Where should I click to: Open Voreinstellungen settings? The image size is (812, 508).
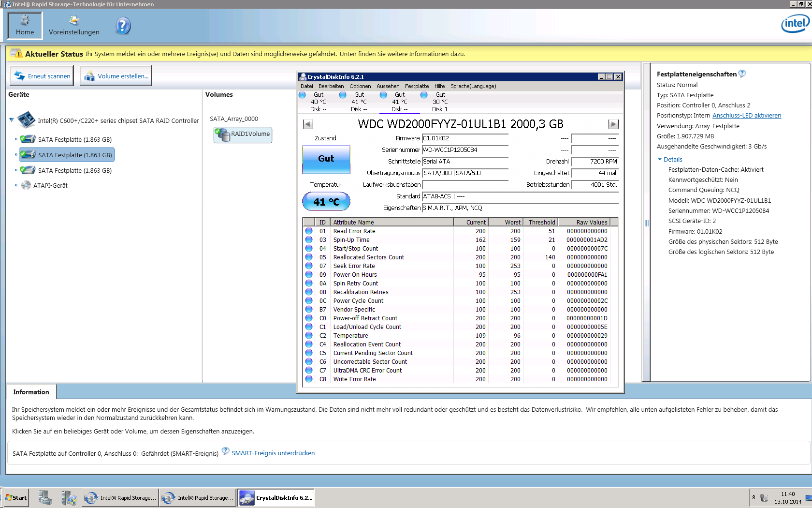tap(74, 25)
